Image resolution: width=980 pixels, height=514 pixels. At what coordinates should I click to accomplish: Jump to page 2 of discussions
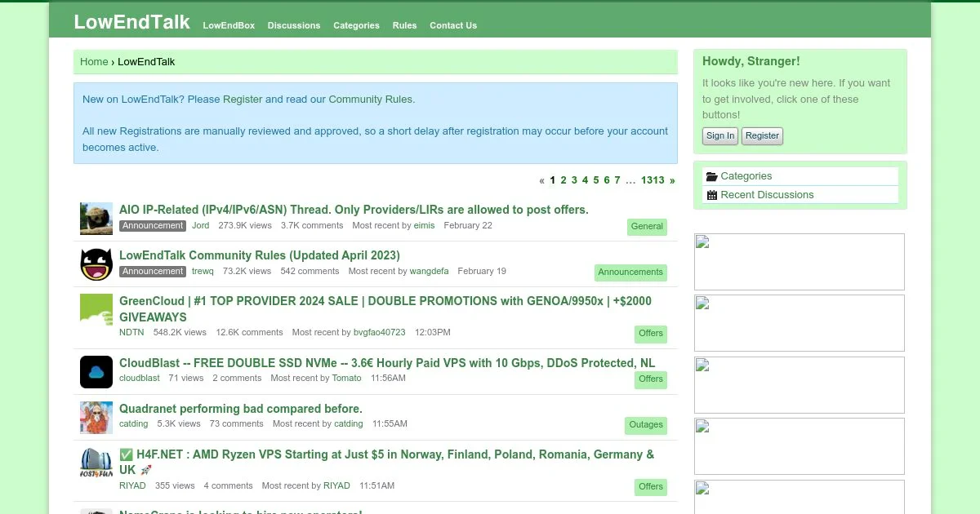[x=563, y=180]
